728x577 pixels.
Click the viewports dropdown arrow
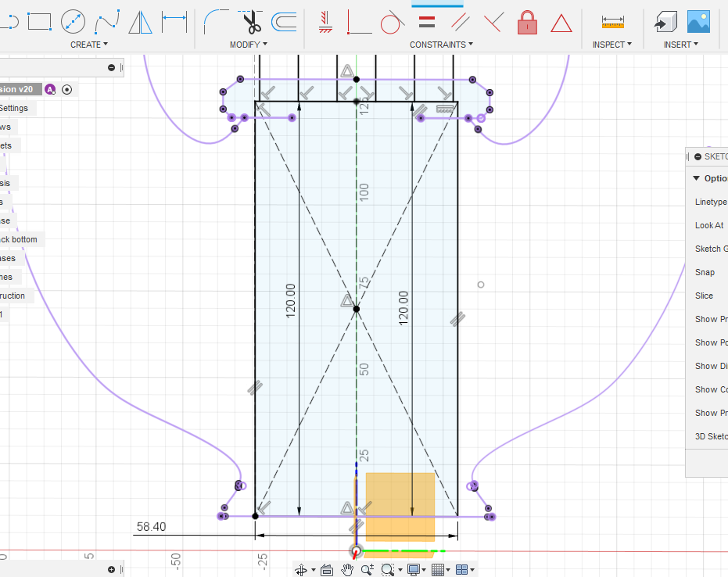(x=472, y=570)
